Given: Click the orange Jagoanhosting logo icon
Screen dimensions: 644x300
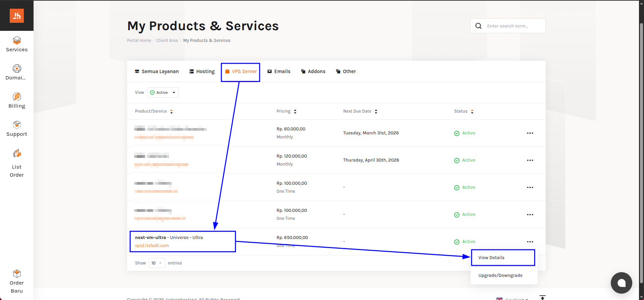Looking at the screenshot, I should point(17,16).
